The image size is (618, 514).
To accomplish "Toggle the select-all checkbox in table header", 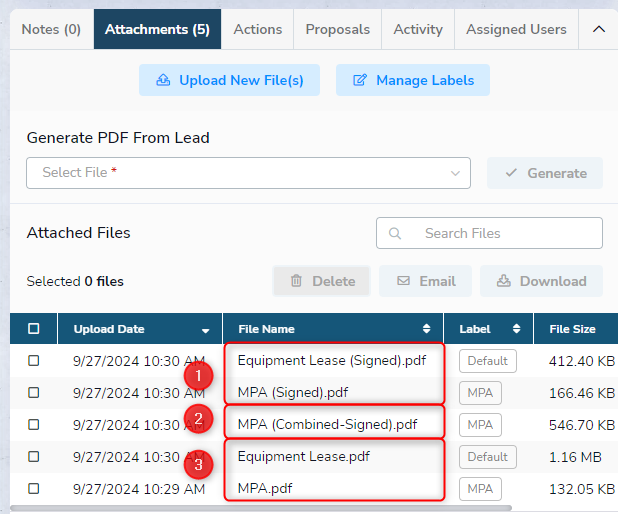I will click(x=34, y=329).
